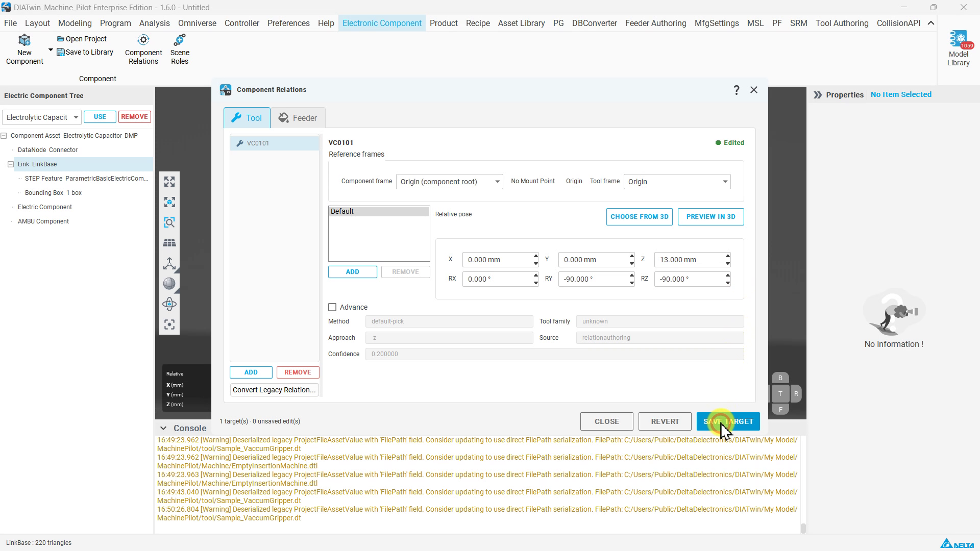Screen dimensions: 980x551
Task: Select the Default pose entry
Action: pos(379,211)
